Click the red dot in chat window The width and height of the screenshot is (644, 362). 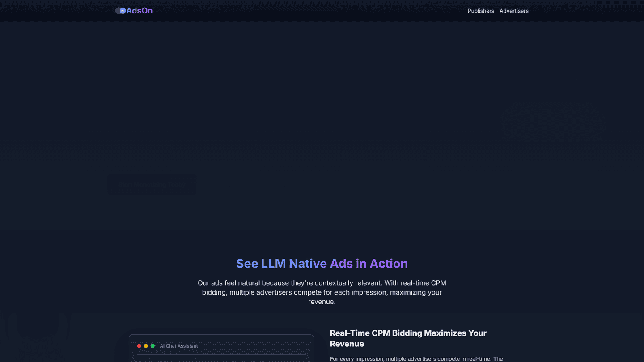[x=139, y=346]
